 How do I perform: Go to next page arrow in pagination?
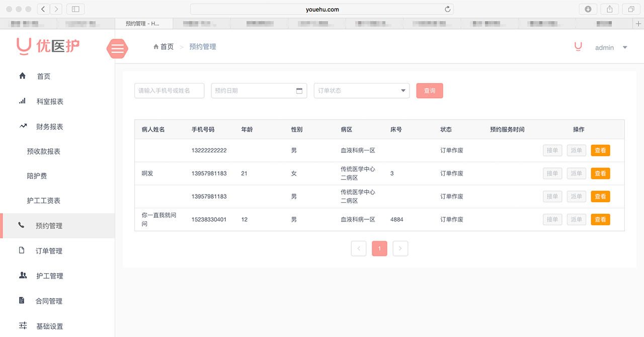[x=400, y=248]
